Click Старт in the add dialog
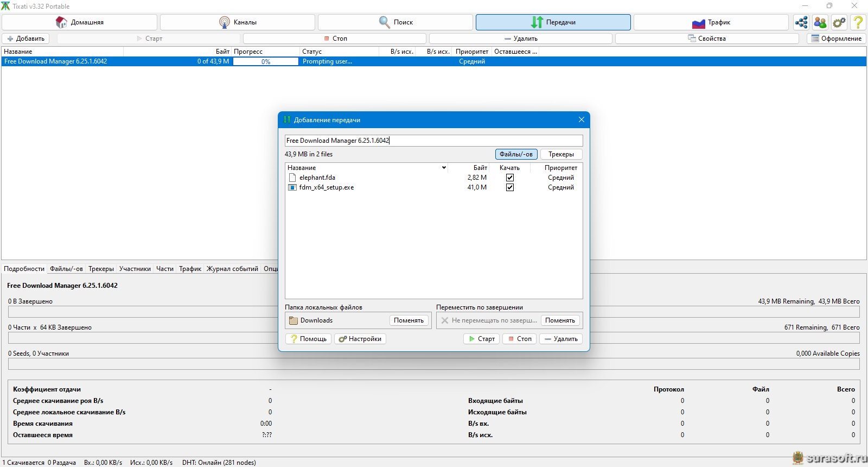Image resolution: width=868 pixels, height=467 pixels. click(x=481, y=339)
